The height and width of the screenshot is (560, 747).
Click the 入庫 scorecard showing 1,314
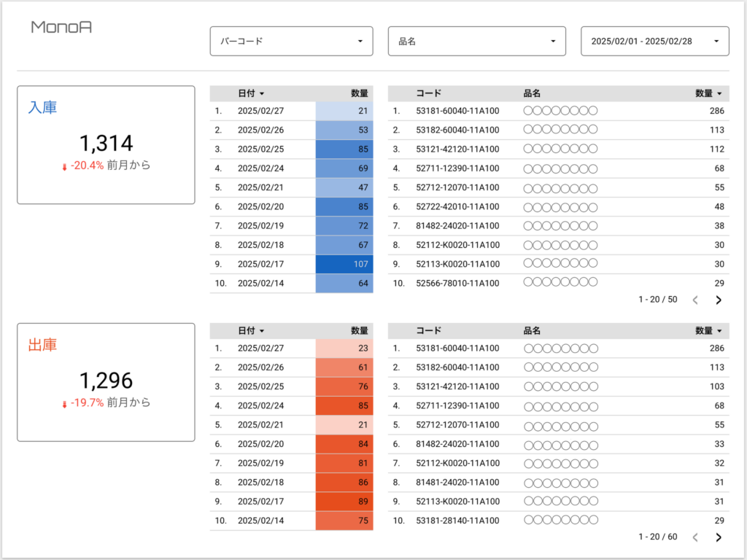[x=106, y=145]
